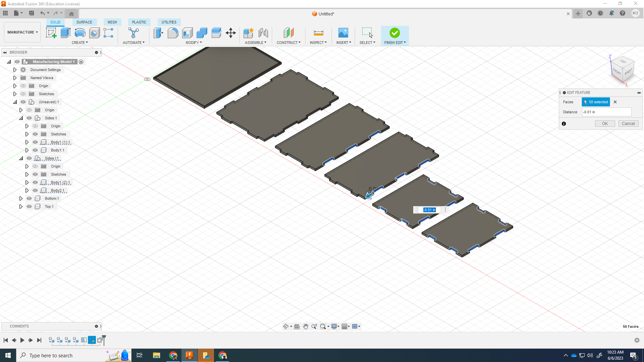The width and height of the screenshot is (644, 362).
Task: Expand the Named Views folder
Action: [15, 78]
